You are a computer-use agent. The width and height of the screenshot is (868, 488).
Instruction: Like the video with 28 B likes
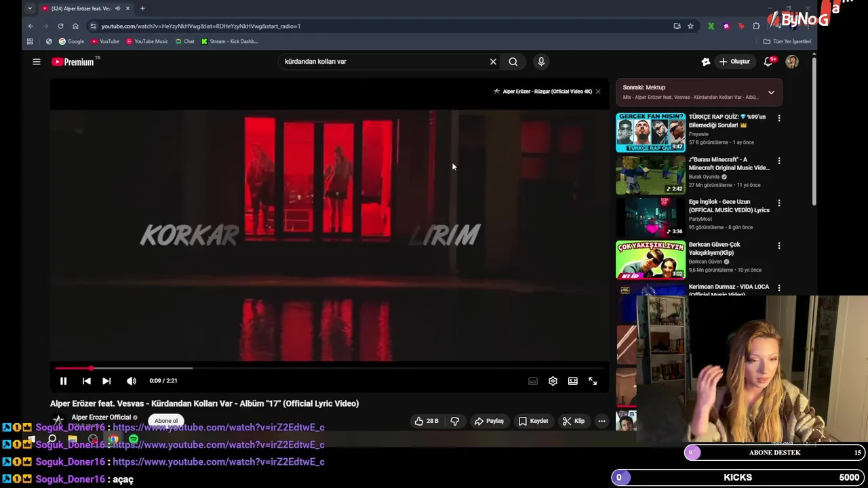[x=427, y=421]
